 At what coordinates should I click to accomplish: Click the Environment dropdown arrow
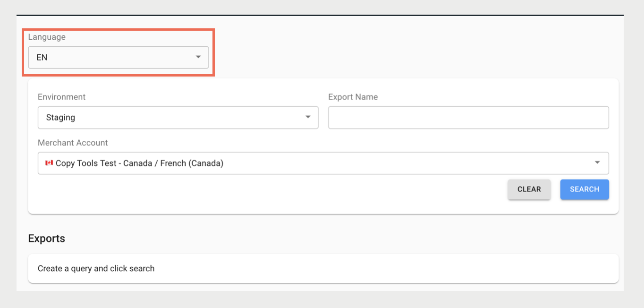[x=308, y=117]
